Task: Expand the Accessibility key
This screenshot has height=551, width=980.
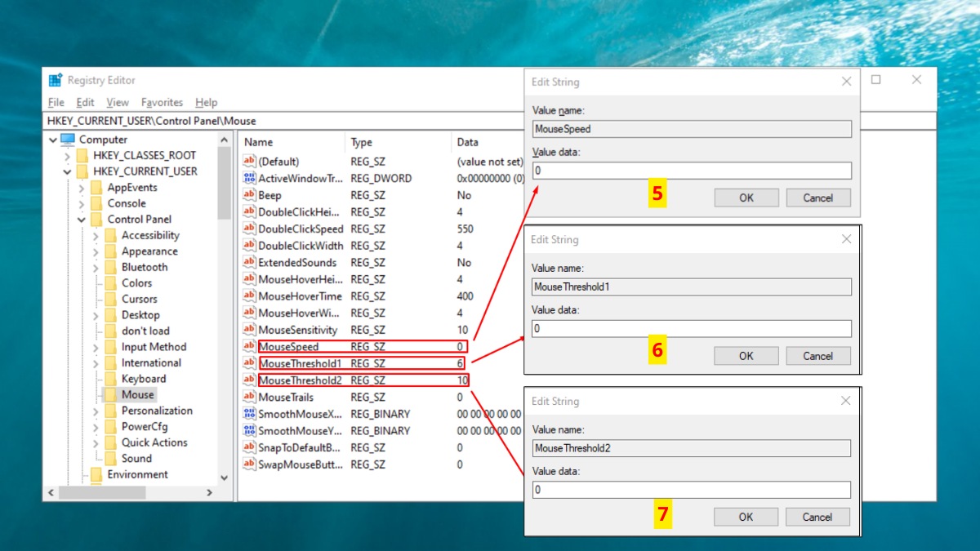Action: 96,235
